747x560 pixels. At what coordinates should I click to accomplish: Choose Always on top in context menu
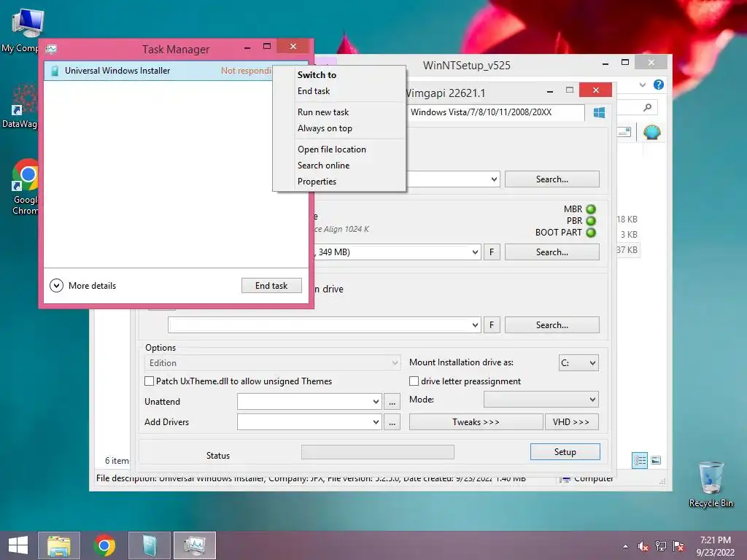pyautogui.click(x=325, y=128)
